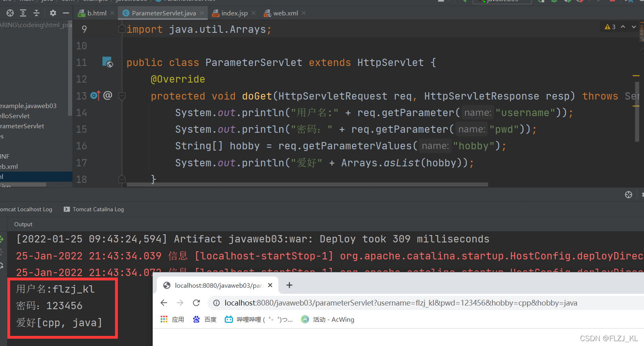Go to previous highlighted problem arrow
Viewport: 644px width, 346px height.
(x=623, y=27)
